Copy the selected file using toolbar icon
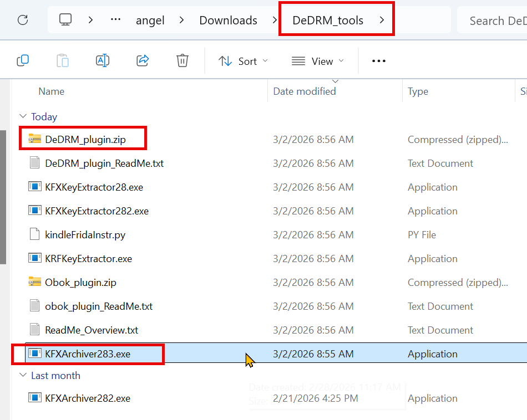Screen dimensions: 527x420 coord(23,61)
